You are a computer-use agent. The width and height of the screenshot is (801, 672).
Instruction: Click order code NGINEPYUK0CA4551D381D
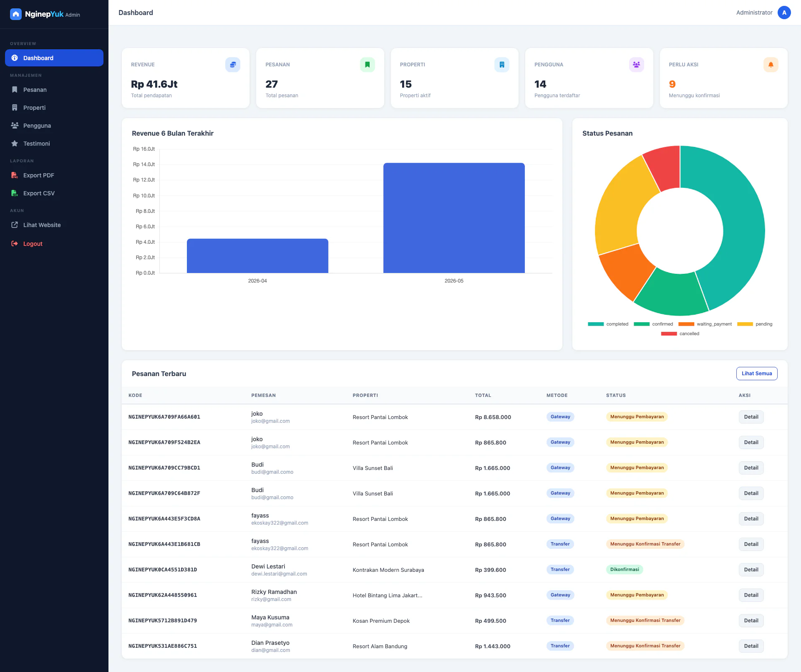[x=163, y=570]
